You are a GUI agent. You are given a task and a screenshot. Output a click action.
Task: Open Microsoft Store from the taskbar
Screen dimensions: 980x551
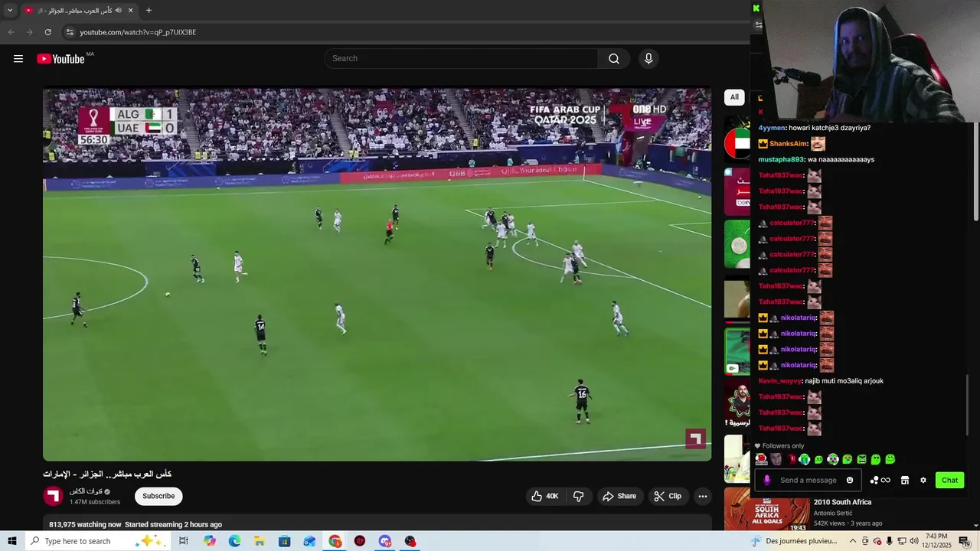pyautogui.click(x=285, y=541)
